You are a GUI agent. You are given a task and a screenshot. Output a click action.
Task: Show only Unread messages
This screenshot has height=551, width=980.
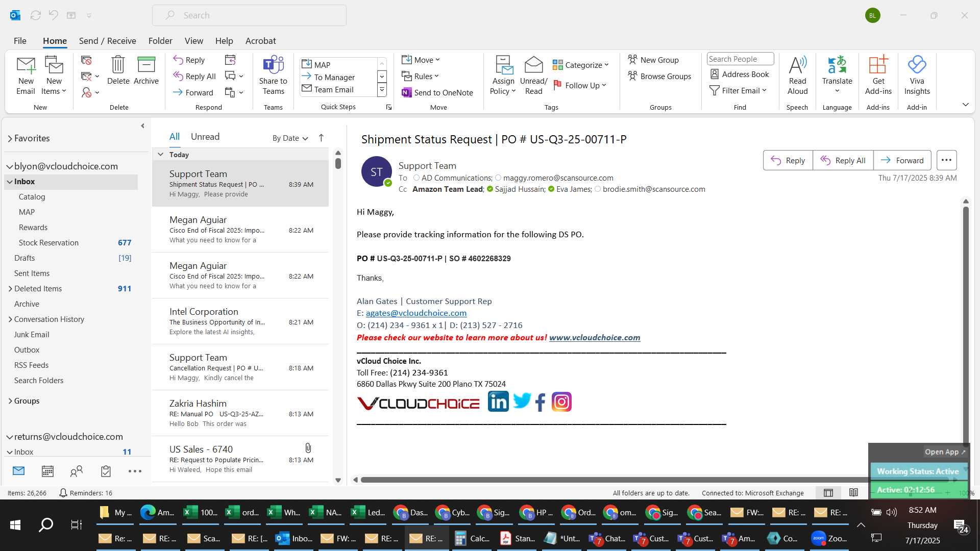click(205, 137)
